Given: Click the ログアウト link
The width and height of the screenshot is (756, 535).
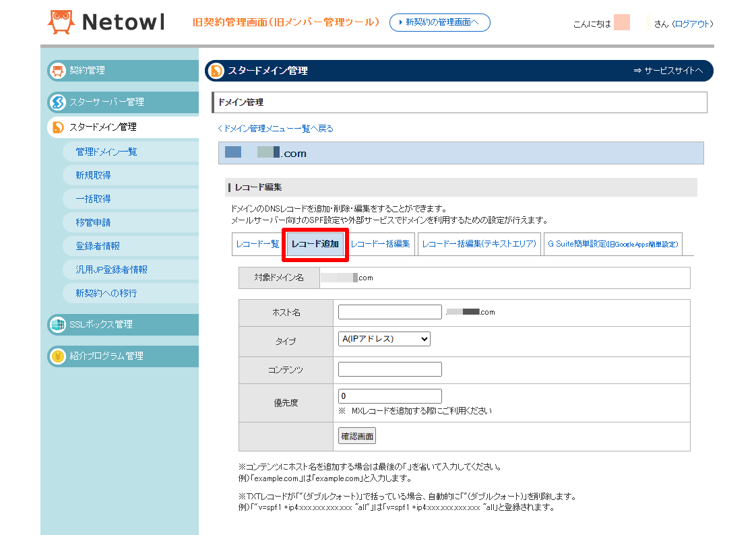Looking at the screenshot, I should click(692, 24).
